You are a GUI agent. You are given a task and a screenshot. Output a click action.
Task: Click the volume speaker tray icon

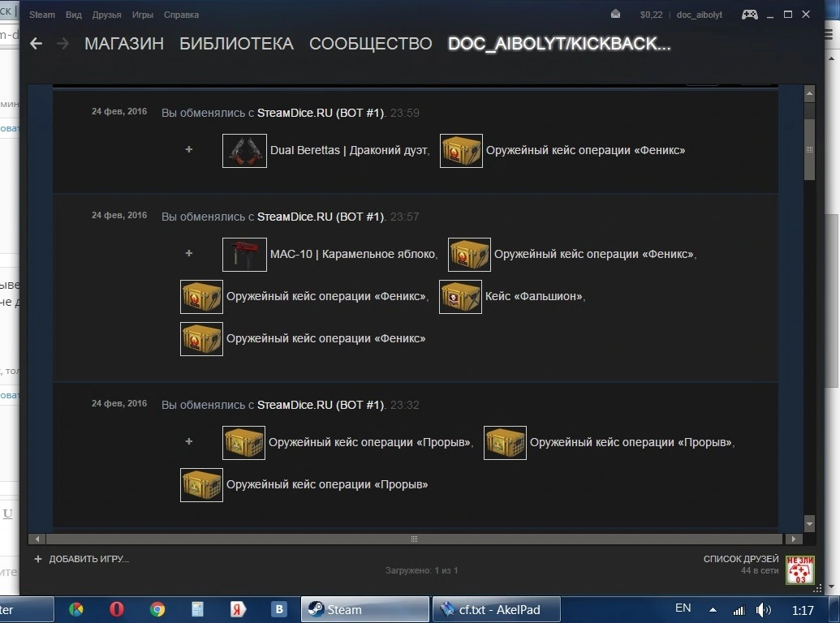point(763,610)
